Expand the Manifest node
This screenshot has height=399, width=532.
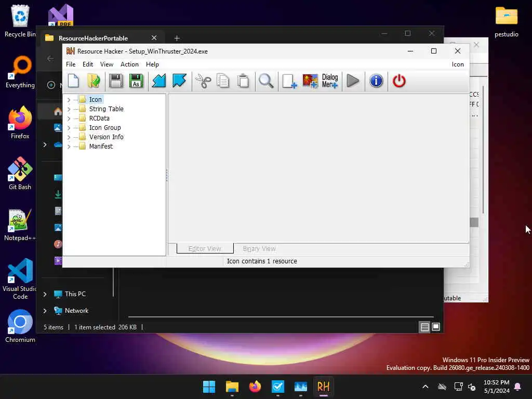tap(69, 147)
